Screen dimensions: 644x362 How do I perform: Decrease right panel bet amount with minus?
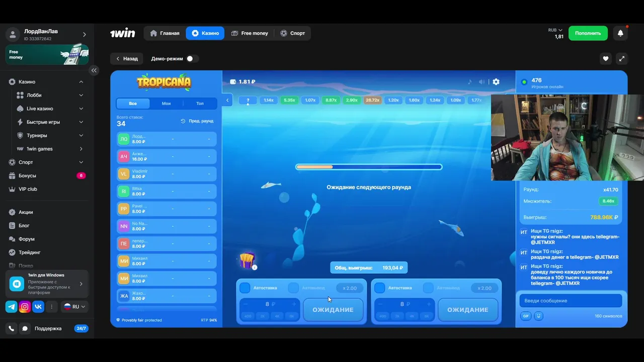[x=380, y=304]
